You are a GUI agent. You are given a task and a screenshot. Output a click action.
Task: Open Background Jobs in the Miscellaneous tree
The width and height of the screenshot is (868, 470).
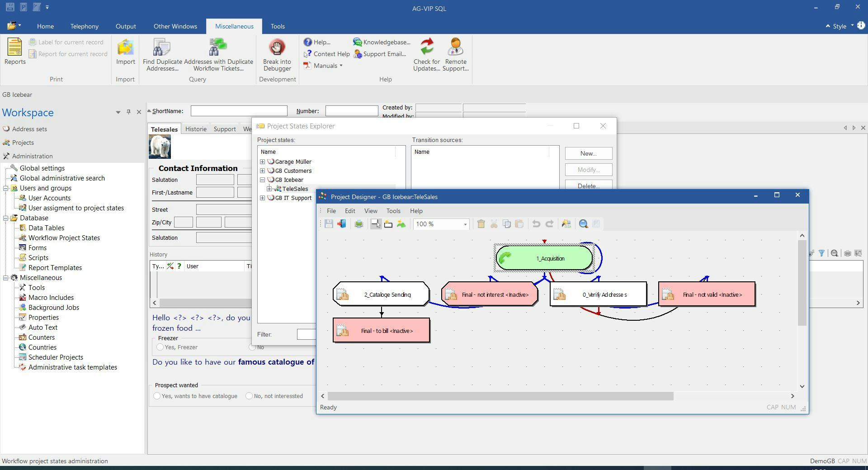click(x=53, y=308)
